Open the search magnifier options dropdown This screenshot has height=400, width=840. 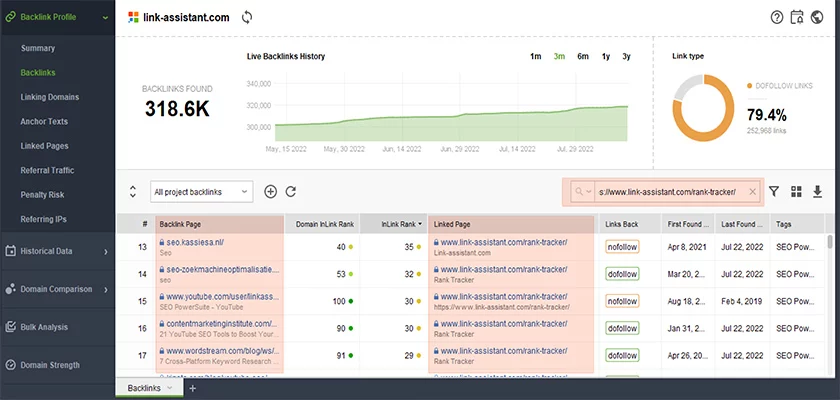pos(582,192)
